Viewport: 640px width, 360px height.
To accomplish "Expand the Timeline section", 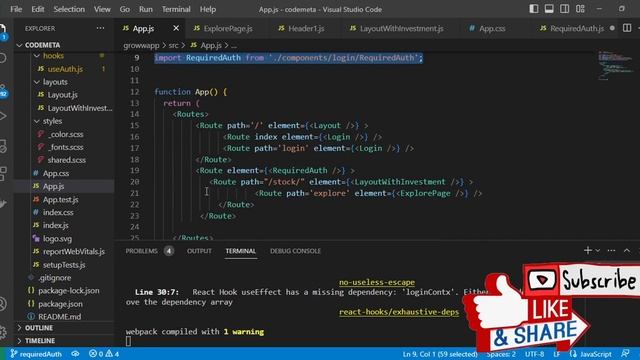I will [40, 340].
